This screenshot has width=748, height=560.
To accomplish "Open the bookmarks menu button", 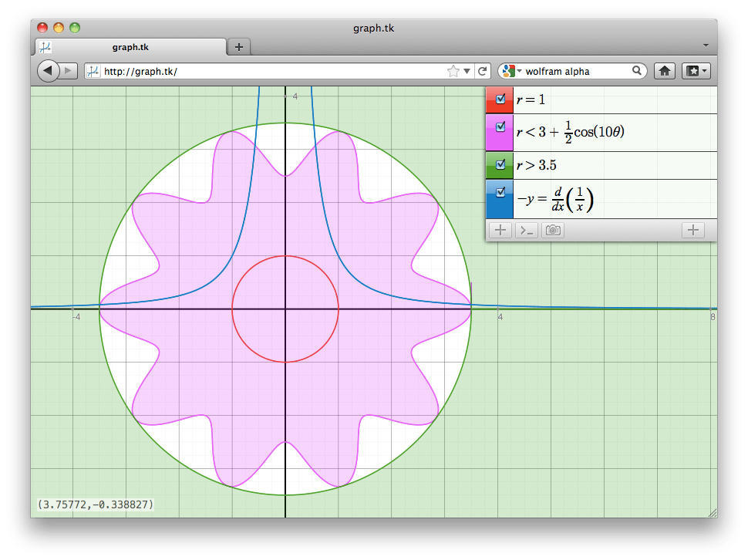I will [x=696, y=71].
